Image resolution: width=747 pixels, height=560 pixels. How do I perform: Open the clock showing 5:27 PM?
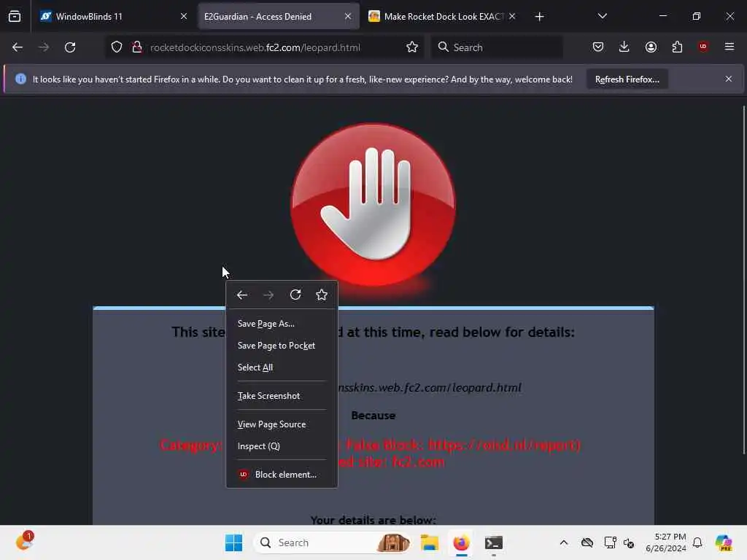[665, 542]
